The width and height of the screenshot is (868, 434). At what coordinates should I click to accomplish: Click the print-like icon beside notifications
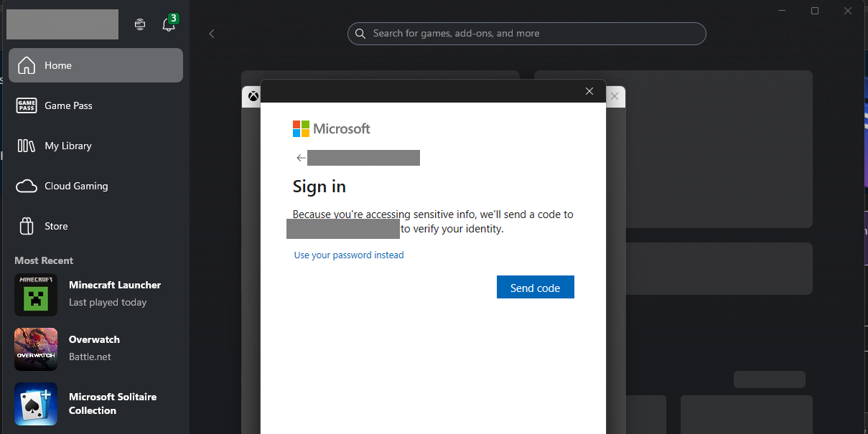click(x=140, y=24)
